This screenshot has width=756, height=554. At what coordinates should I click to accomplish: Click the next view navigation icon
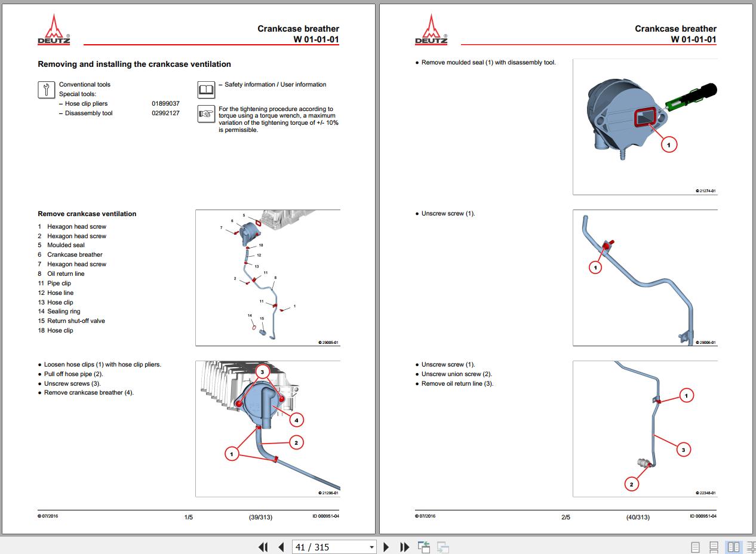click(x=443, y=547)
